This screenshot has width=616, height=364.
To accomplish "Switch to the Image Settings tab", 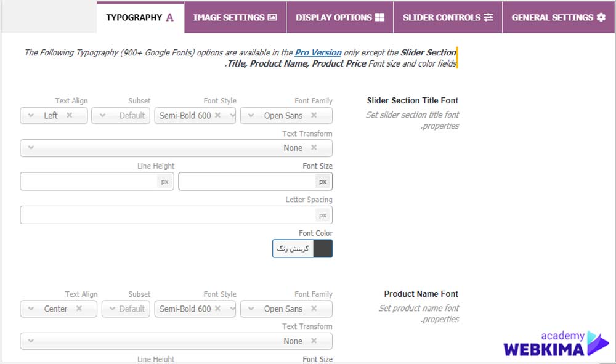I will [x=235, y=18].
